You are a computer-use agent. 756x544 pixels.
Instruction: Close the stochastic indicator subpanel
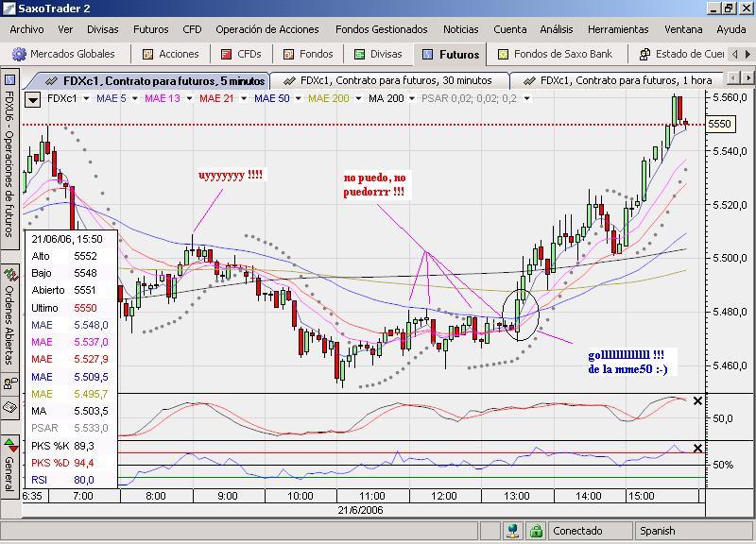click(697, 400)
